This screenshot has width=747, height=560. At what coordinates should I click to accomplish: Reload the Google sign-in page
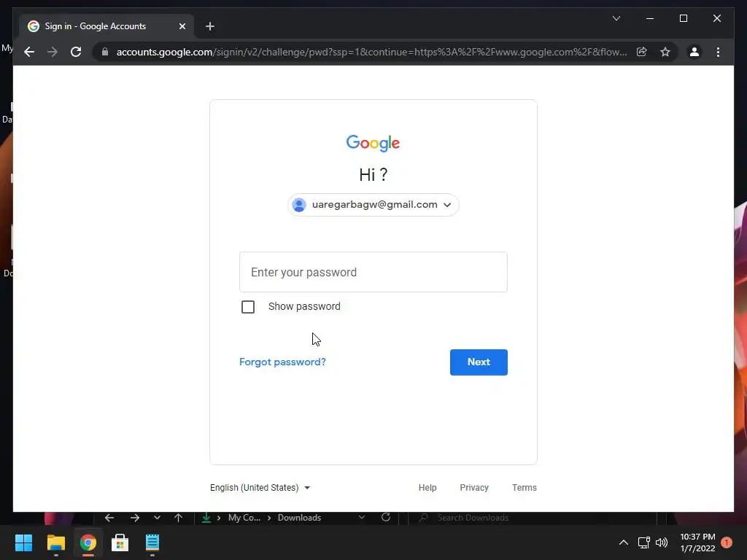pos(76,52)
